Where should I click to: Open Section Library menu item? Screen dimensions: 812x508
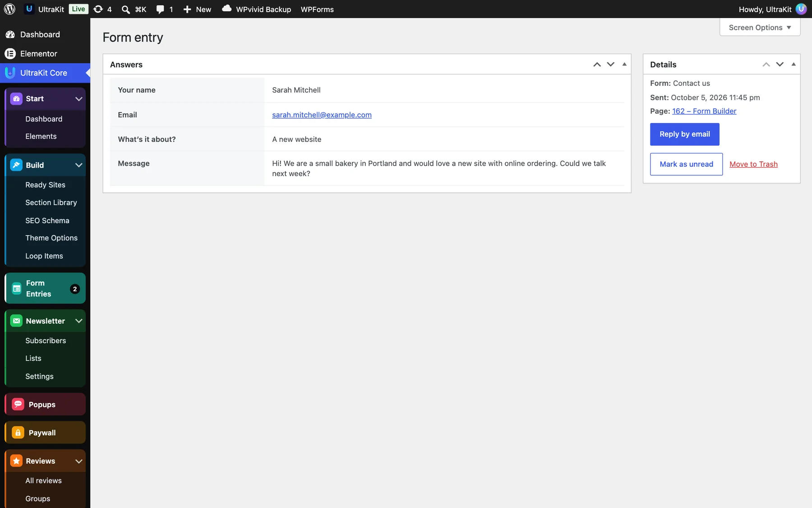[51, 202]
